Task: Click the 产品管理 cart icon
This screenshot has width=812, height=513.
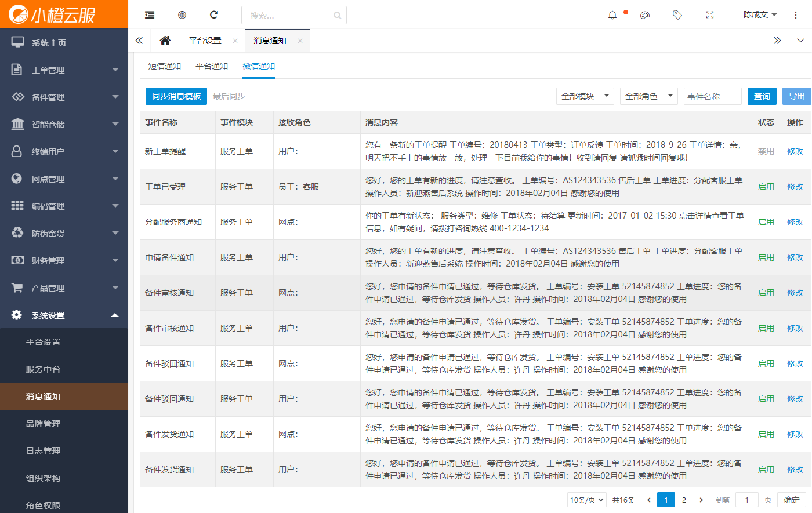Action: (17, 288)
